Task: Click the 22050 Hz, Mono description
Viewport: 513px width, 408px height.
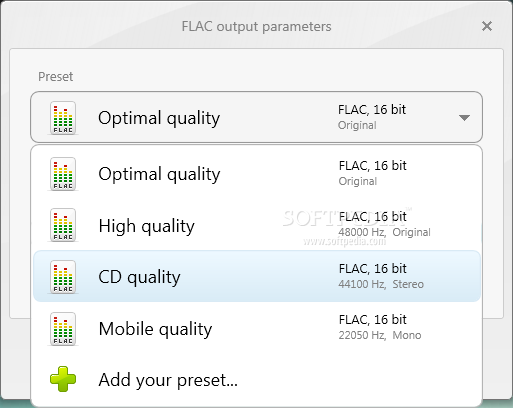Action: click(x=380, y=335)
